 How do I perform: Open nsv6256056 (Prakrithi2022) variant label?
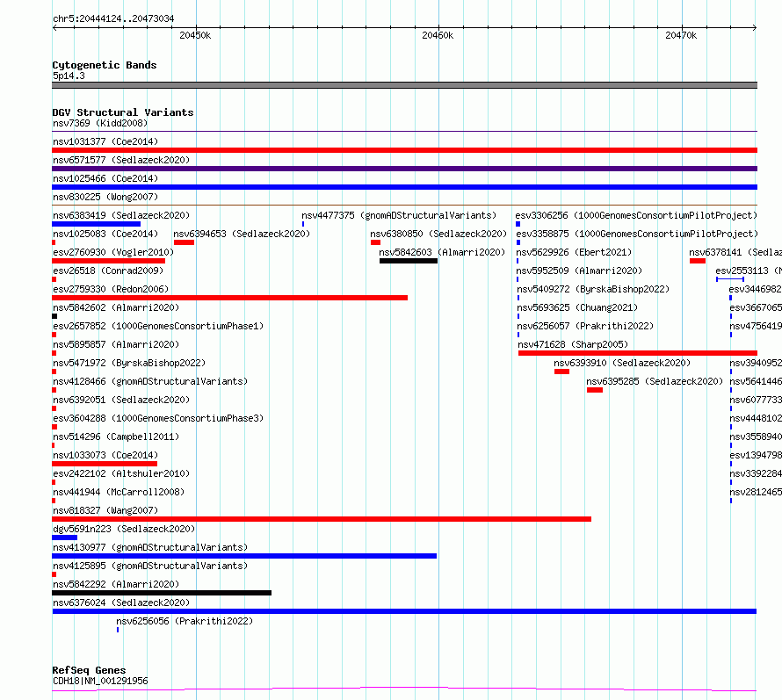pos(185,621)
